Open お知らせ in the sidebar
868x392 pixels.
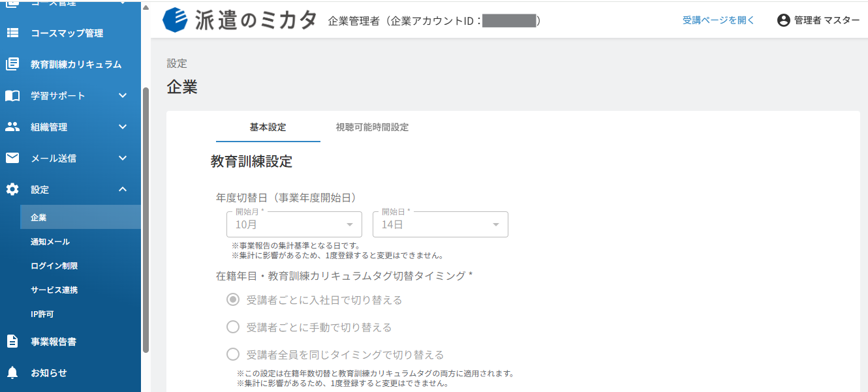click(70, 372)
